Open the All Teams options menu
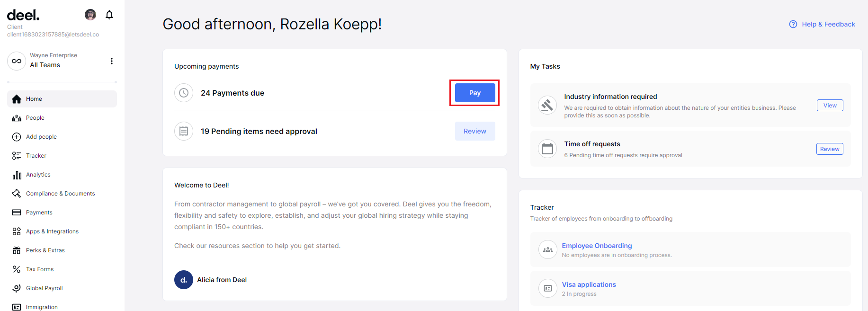868x311 pixels. [112, 61]
